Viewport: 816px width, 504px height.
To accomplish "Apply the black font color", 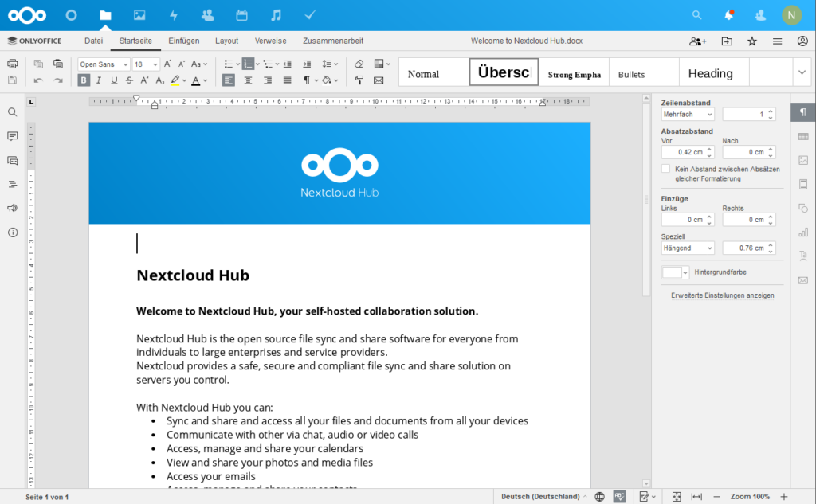I will pos(196,80).
